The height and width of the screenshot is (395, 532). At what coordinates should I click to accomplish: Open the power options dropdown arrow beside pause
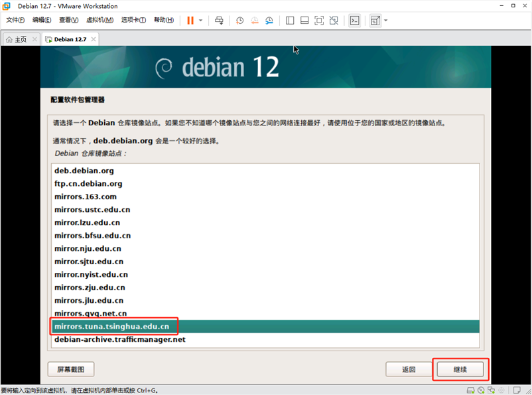coord(200,21)
